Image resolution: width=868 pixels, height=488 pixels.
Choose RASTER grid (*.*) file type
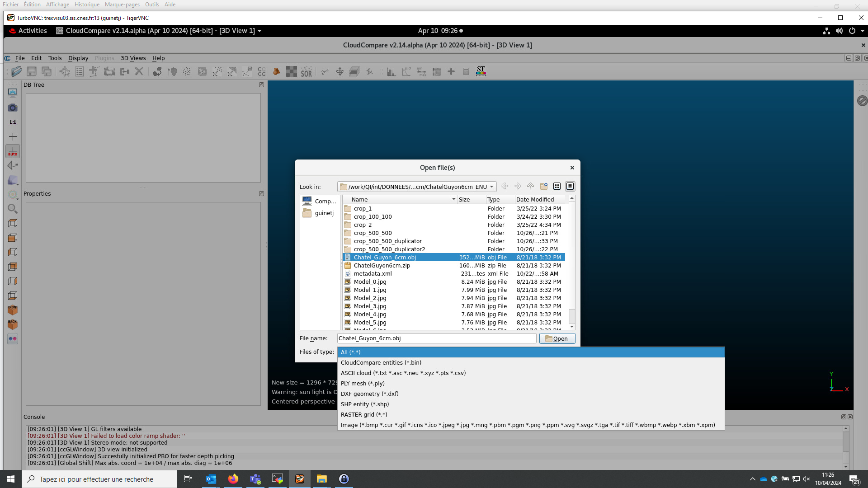(531, 414)
